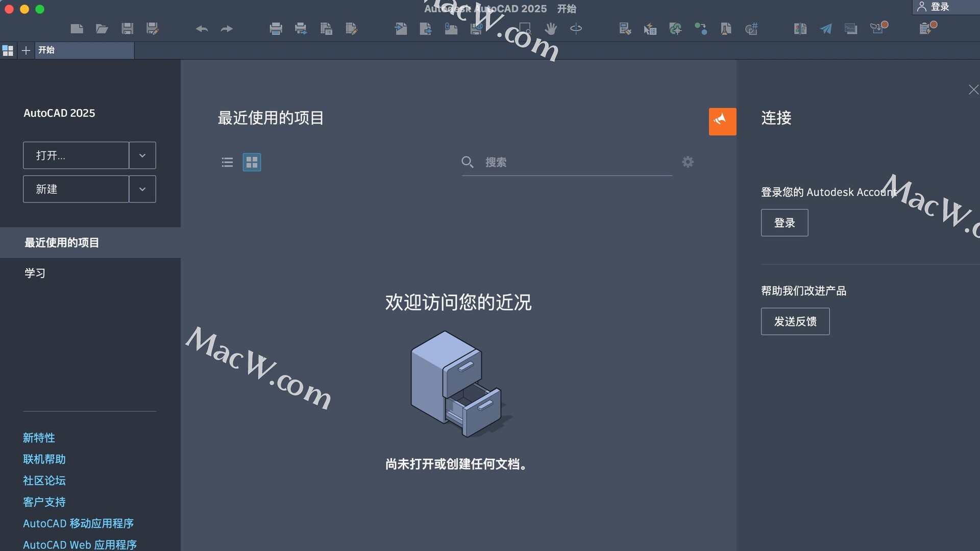Image resolution: width=980 pixels, height=551 pixels.
Task: Click the open folder toolbar icon
Action: click(x=102, y=29)
